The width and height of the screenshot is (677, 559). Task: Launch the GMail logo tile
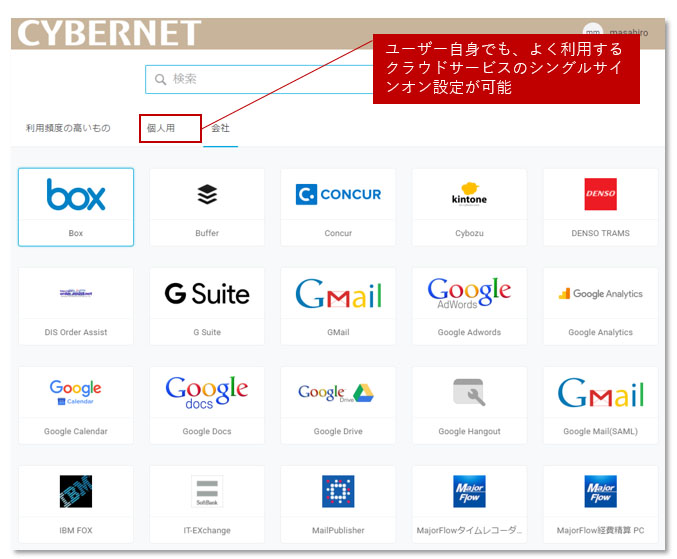338,294
